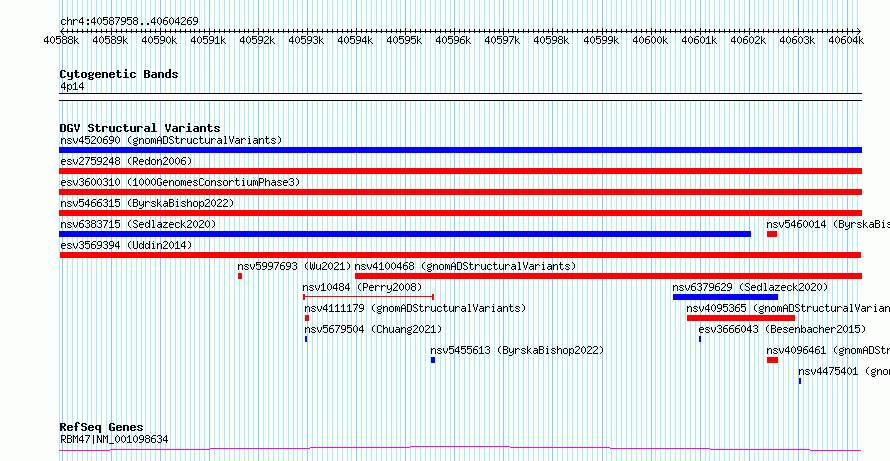
Task: Click the small red block under nsv5460014
Action: tap(772, 234)
